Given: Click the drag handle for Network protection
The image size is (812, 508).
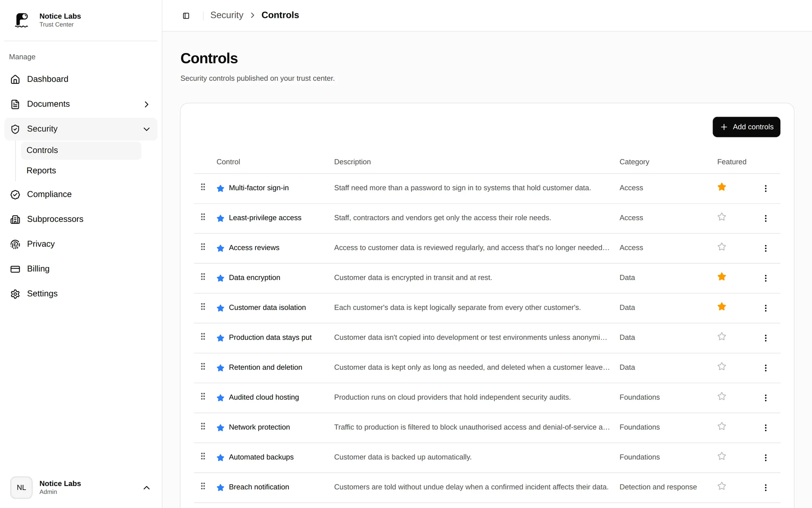Looking at the screenshot, I should [x=203, y=426].
